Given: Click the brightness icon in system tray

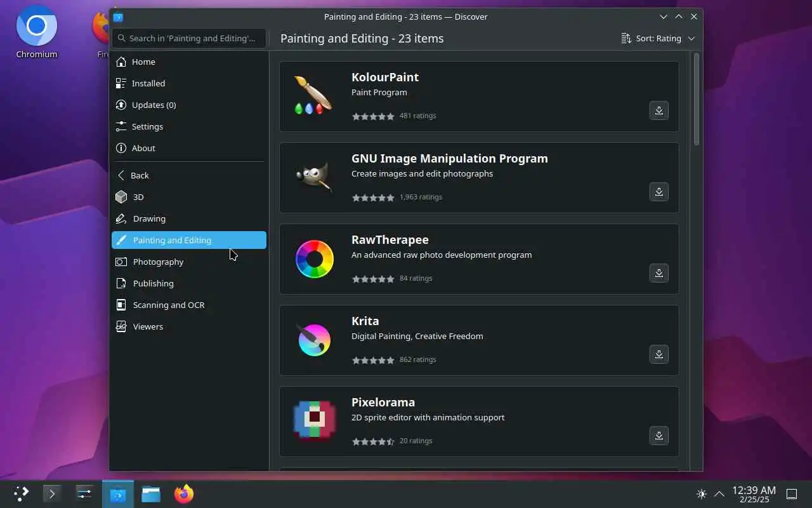Looking at the screenshot, I should coord(701,494).
